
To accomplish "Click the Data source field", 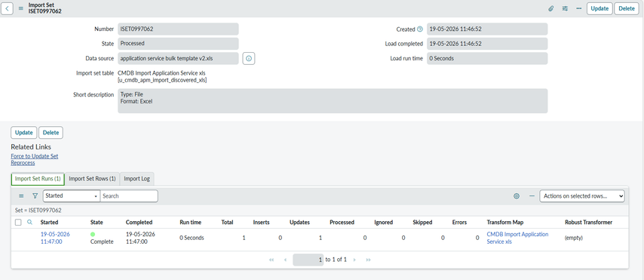I will click(178, 58).
